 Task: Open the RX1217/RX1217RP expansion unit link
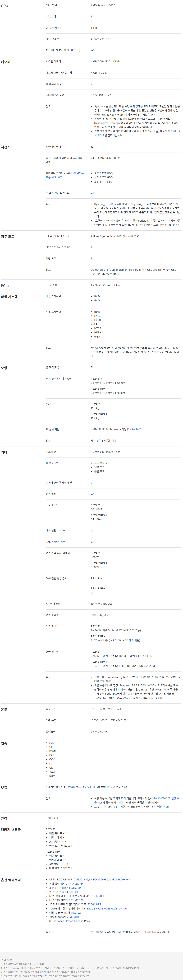72,884
